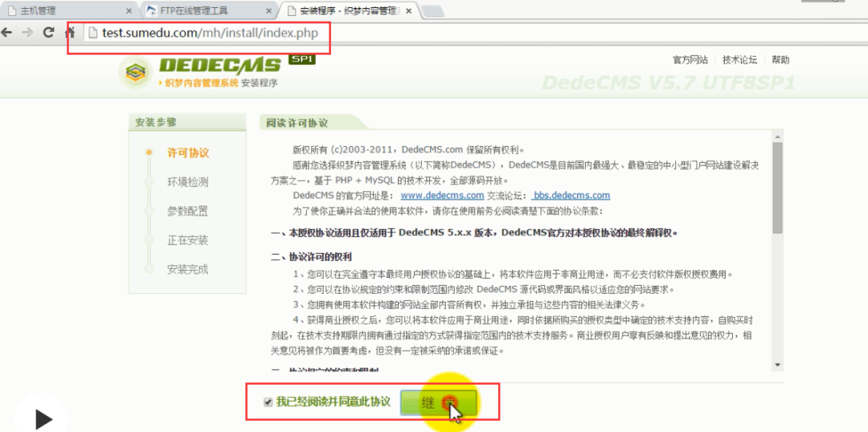
Task: Close the 安装程序 tab
Action: [409, 10]
